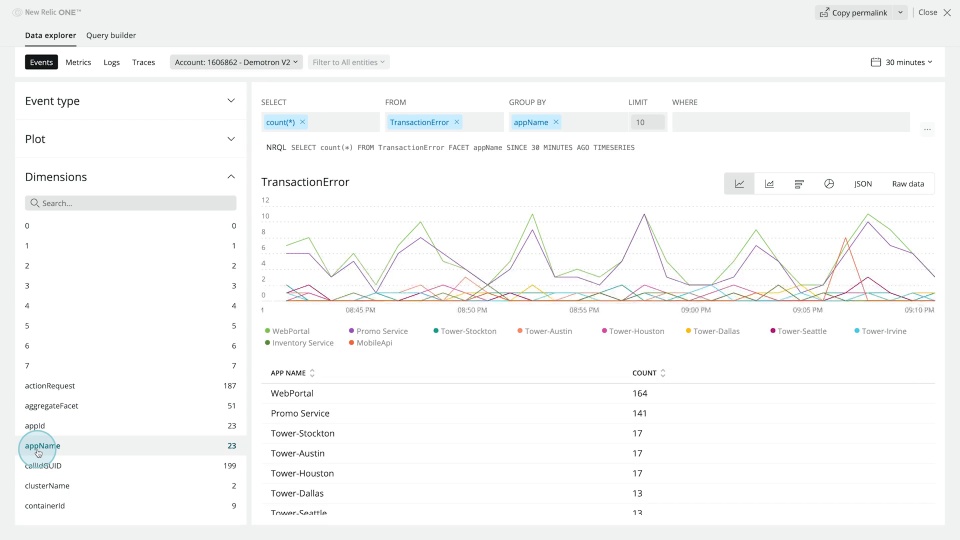Toggle the Promo Service legend series
Viewport: 960px width, 540px height.
(378, 331)
